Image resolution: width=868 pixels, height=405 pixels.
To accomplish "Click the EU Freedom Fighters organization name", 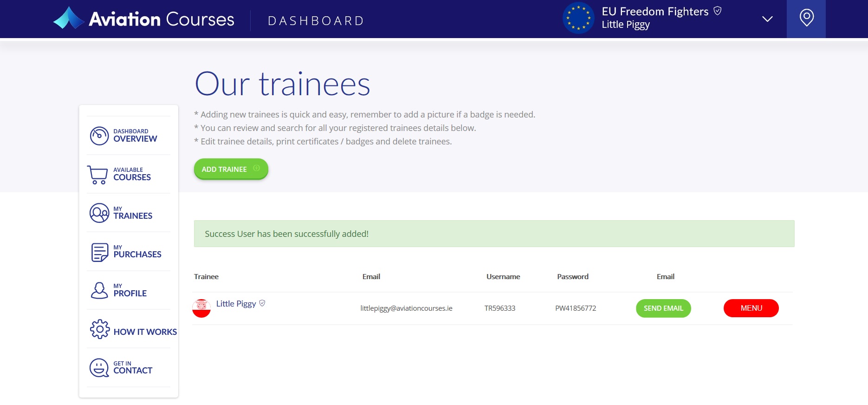I will pos(654,12).
